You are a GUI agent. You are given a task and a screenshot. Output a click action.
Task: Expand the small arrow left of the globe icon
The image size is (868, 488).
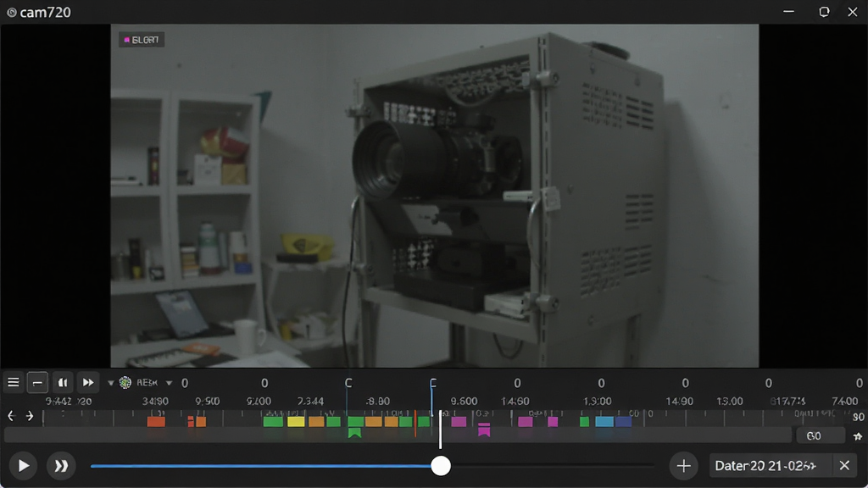(110, 383)
